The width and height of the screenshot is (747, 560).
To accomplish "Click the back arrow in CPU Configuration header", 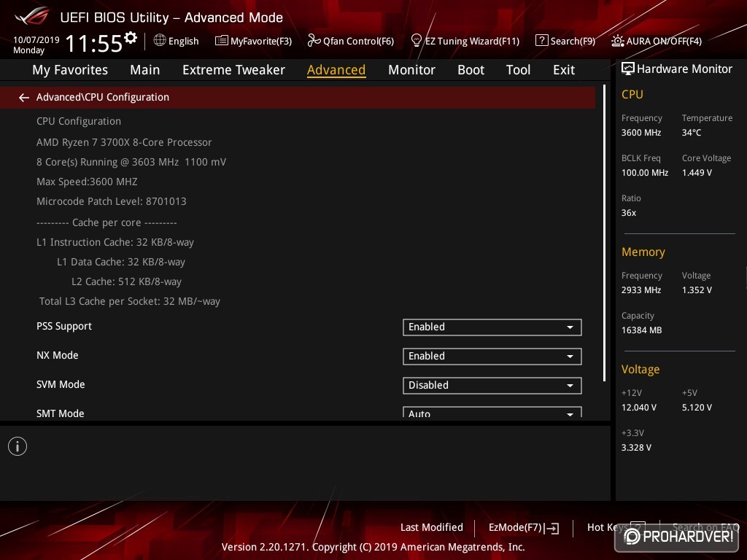I will (x=24, y=98).
